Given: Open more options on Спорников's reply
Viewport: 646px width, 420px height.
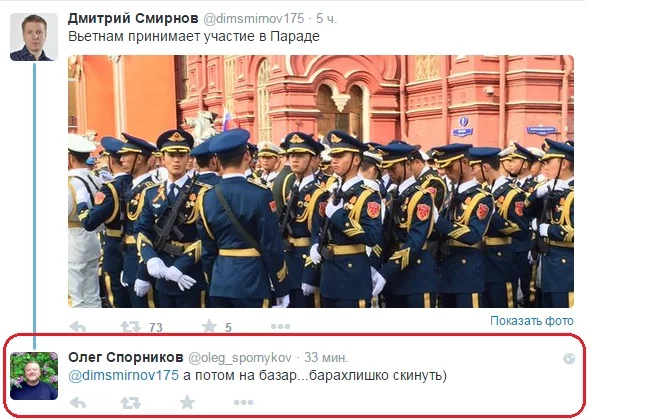Looking at the screenshot, I should [243, 402].
